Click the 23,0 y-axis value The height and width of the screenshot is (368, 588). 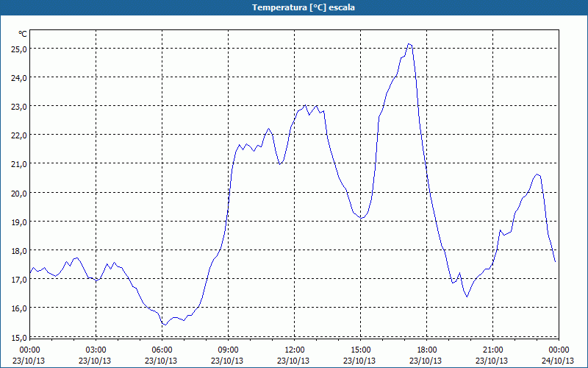[20, 107]
